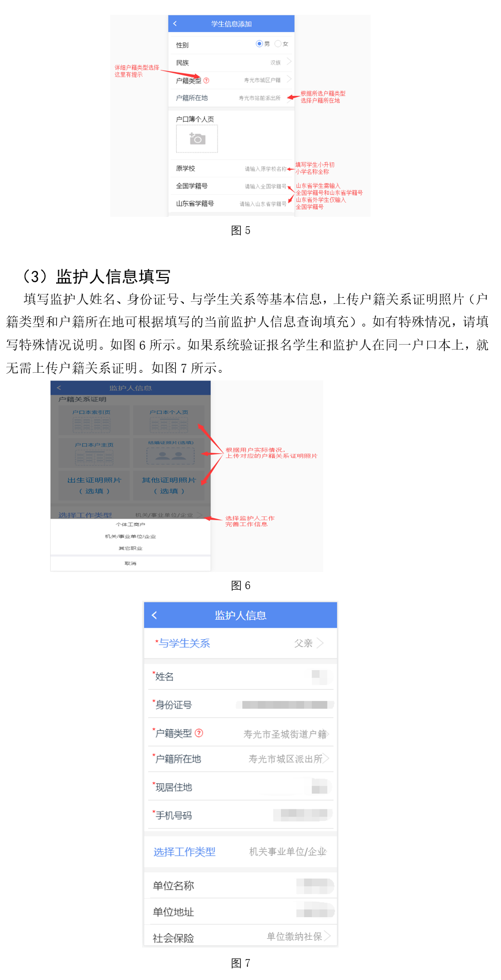The image size is (501, 980).
Task: Tap camera icon under 户口簿个人页
Action: pyautogui.click(x=197, y=139)
